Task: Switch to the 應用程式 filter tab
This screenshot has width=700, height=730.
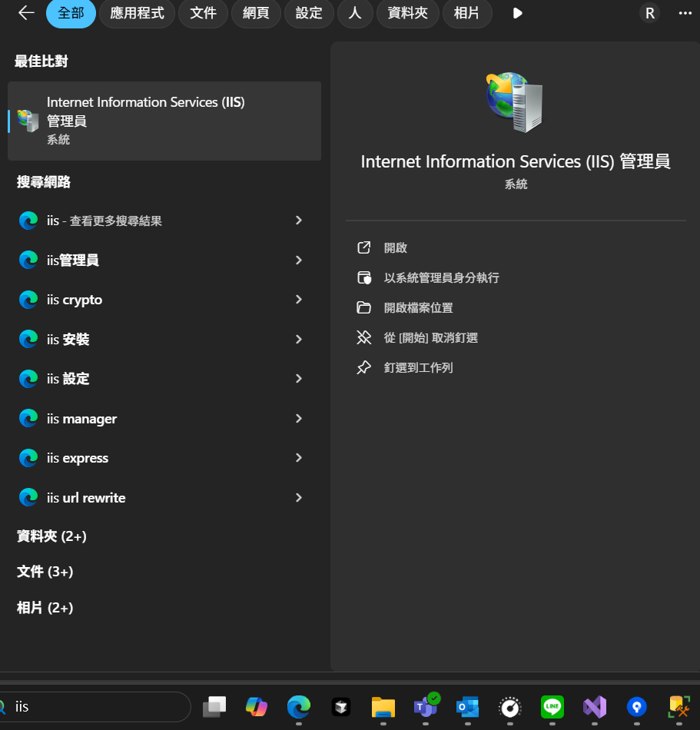Action: point(137,13)
